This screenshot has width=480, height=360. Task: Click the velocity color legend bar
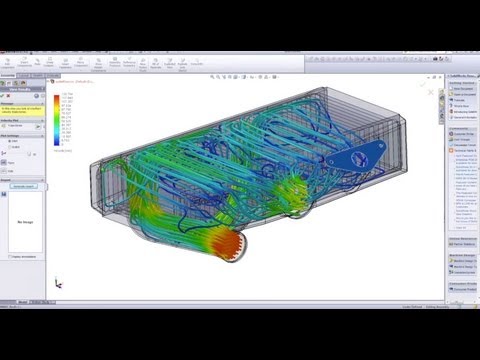[x=57, y=120]
